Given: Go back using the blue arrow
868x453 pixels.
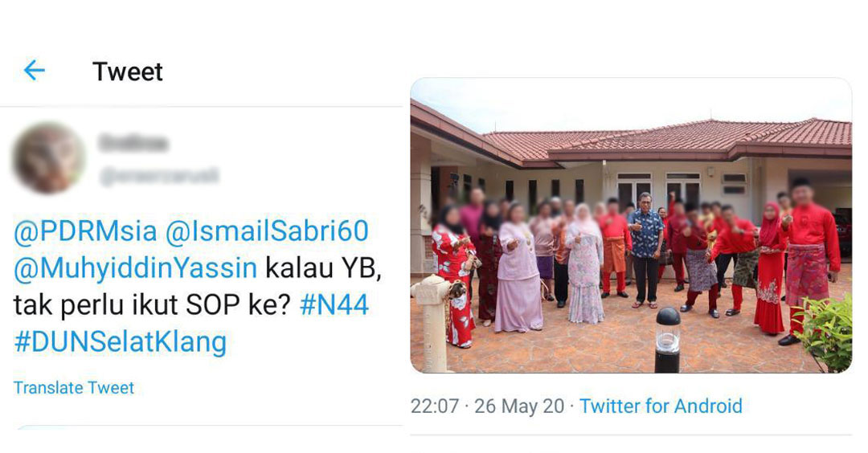Looking at the screenshot, I should click(34, 71).
